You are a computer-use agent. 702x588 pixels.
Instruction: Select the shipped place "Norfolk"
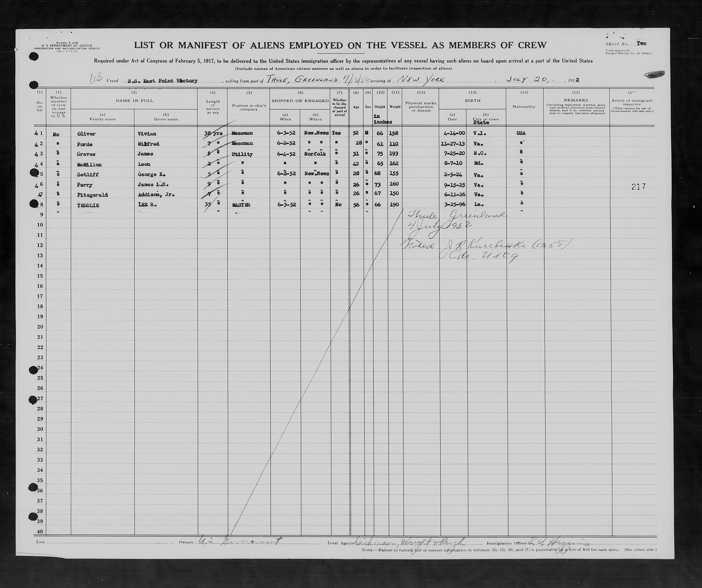coord(315,154)
